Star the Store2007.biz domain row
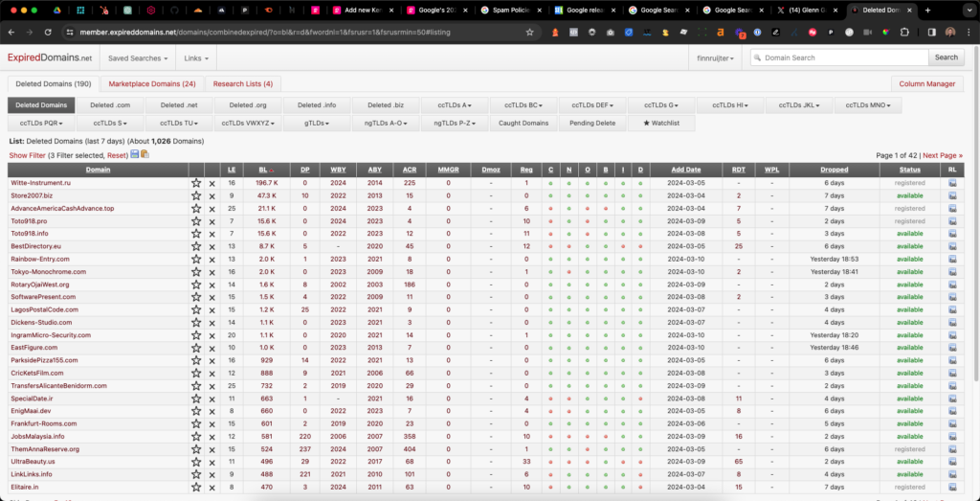The width and height of the screenshot is (980, 501). [x=196, y=195]
